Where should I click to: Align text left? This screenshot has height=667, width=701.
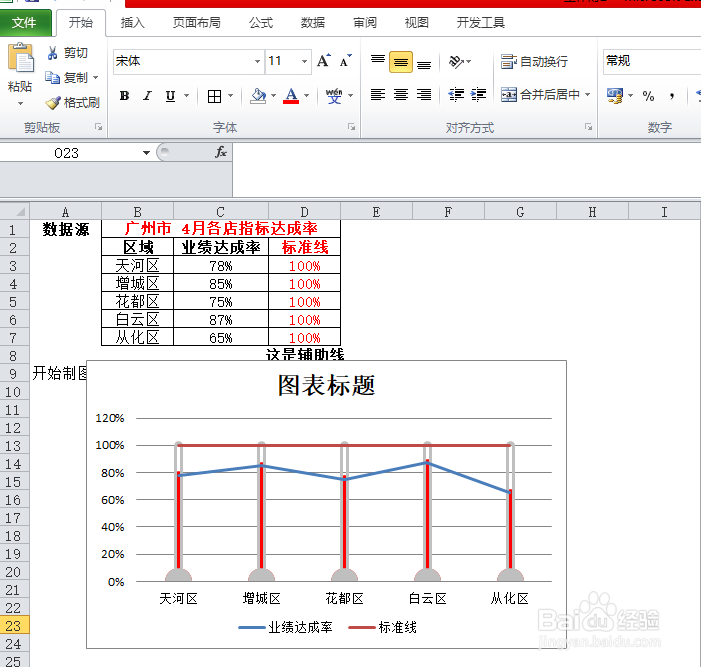coord(378,95)
